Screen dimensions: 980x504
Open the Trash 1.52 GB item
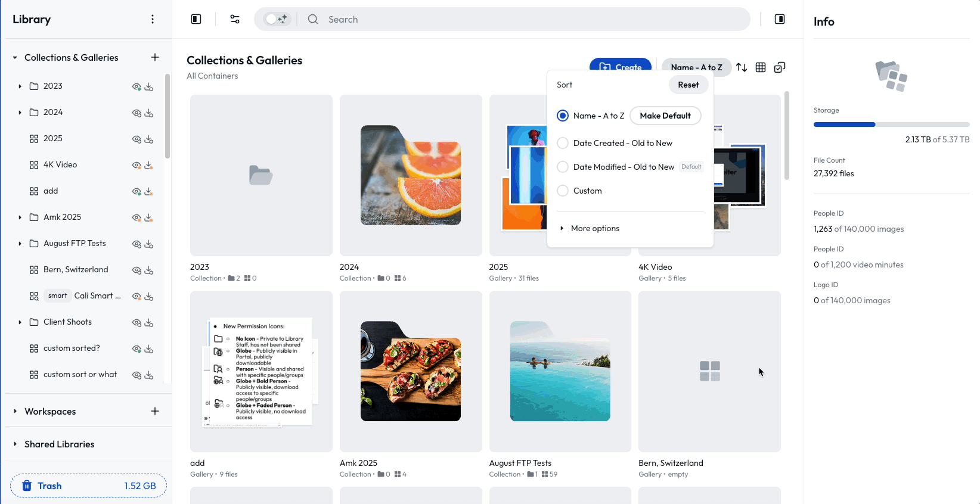(88, 486)
